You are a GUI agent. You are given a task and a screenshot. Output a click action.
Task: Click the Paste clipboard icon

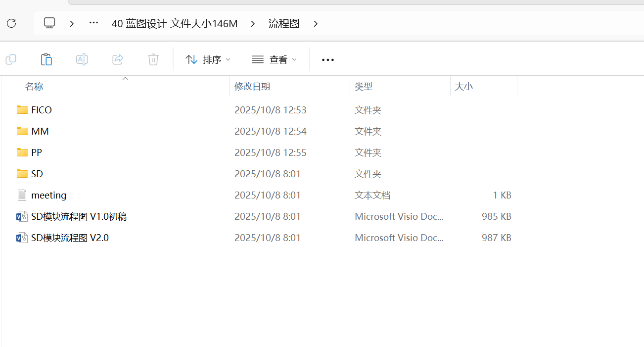tap(46, 59)
